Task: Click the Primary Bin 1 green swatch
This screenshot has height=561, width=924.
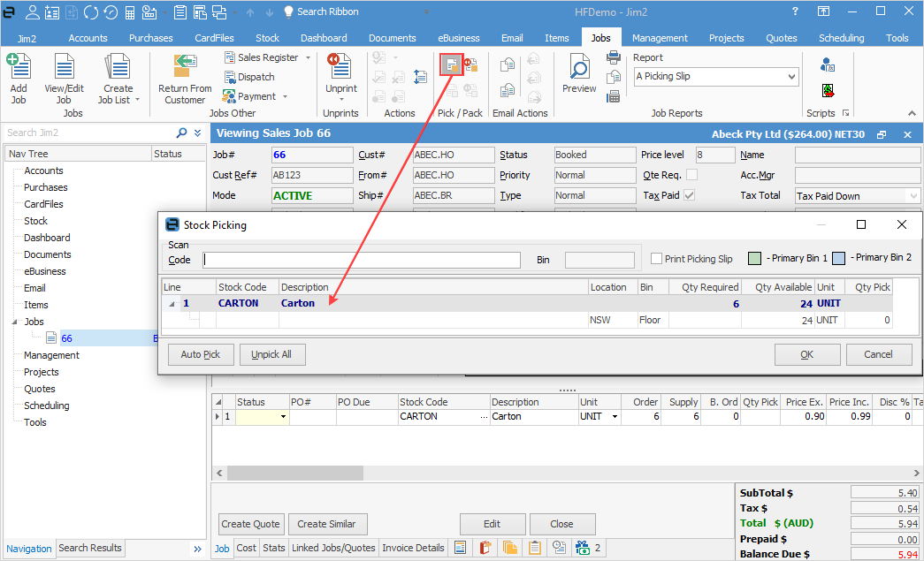Action: [754, 259]
